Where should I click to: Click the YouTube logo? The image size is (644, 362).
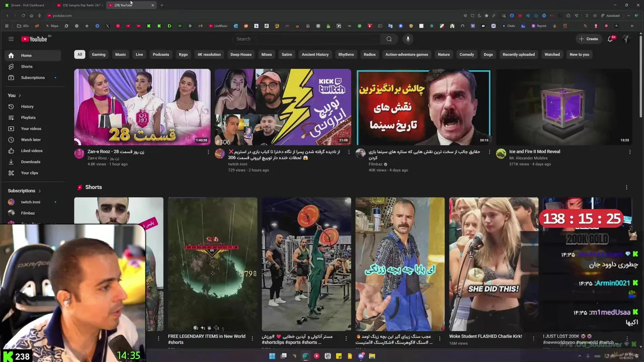[34, 39]
